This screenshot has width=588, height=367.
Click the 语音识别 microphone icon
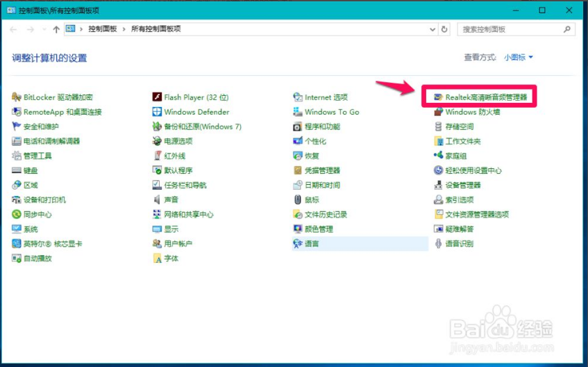(438, 244)
